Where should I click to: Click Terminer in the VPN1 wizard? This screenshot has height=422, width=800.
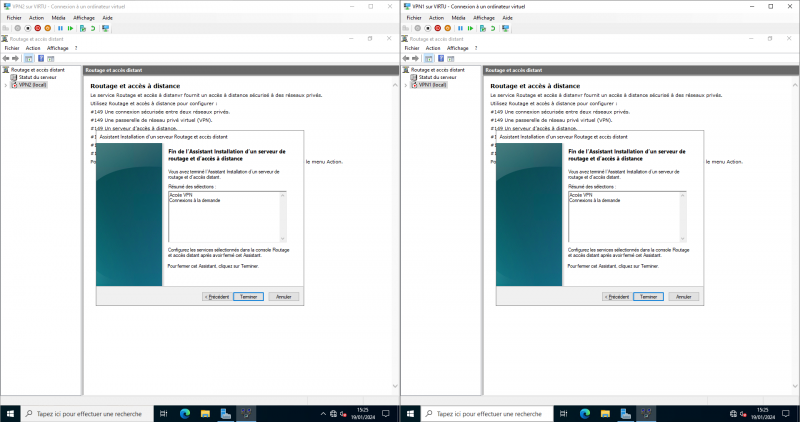click(x=648, y=296)
